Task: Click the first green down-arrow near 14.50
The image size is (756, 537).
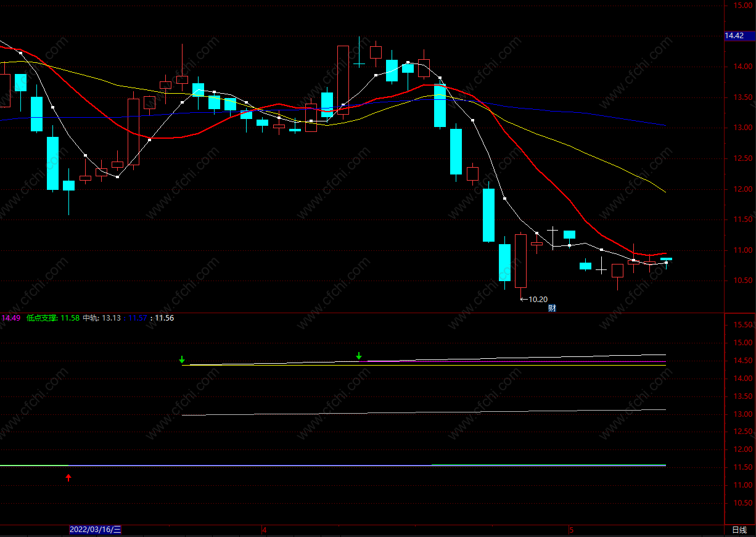Action: tap(182, 359)
